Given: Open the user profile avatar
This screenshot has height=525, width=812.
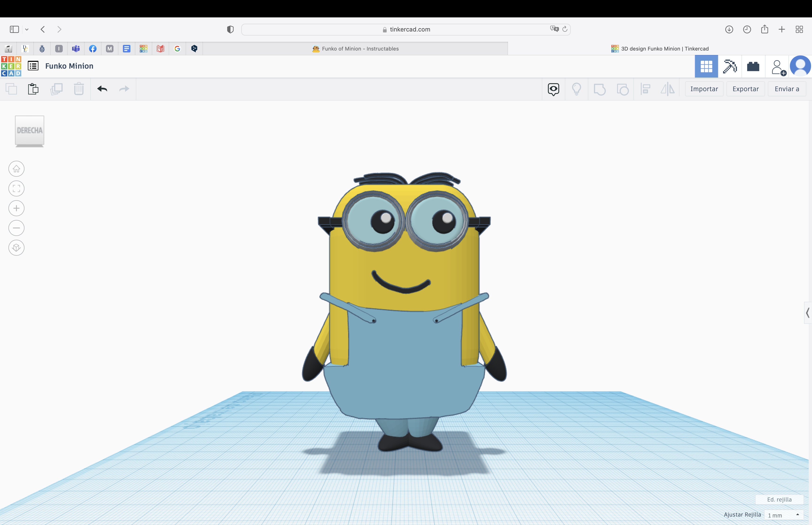Looking at the screenshot, I should 800,66.
